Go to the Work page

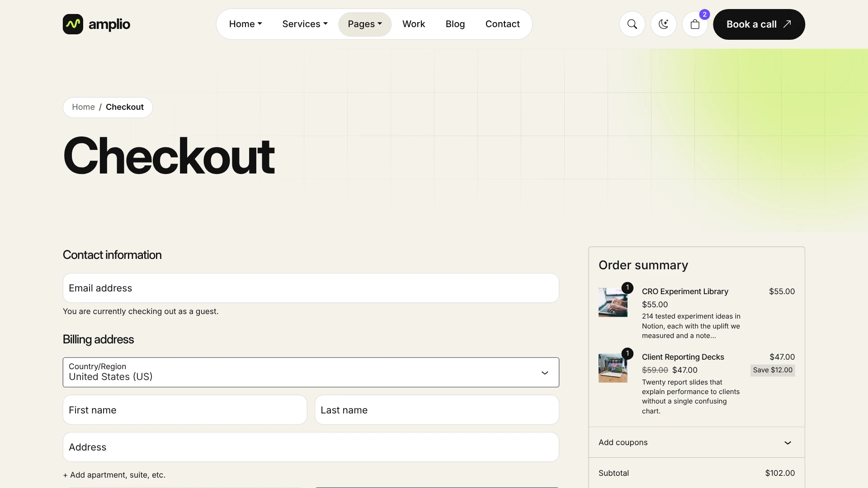[x=414, y=24]
